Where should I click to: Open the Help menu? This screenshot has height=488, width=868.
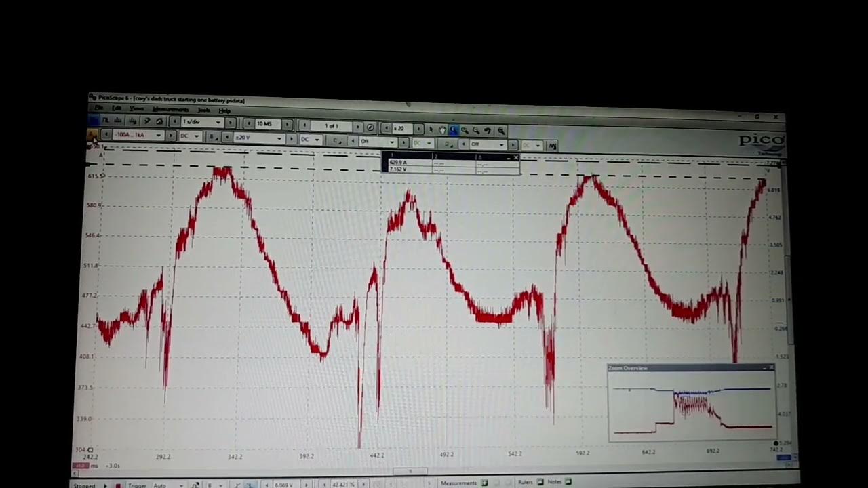224,110
